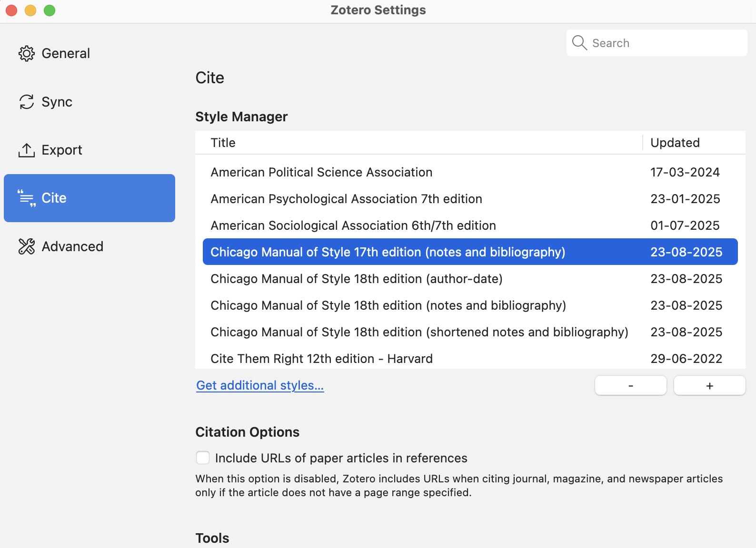This screenshot has height=548, width=756.
Task: Switch to the Sync pane
Action: click(90, 102)
